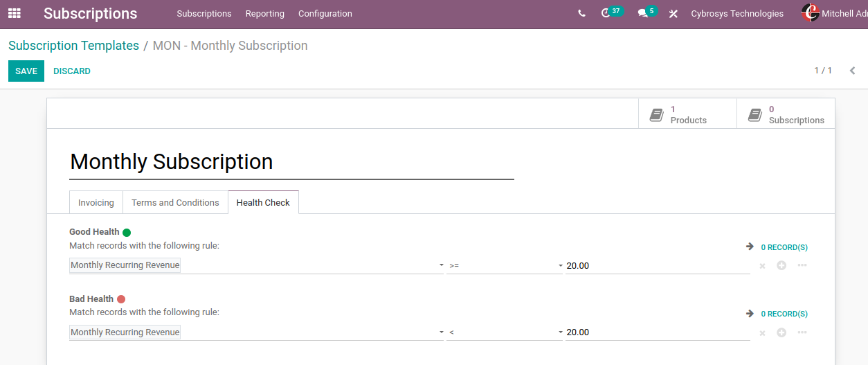Click the phone call icon
The image size is (868, 365).
(581, 14)
